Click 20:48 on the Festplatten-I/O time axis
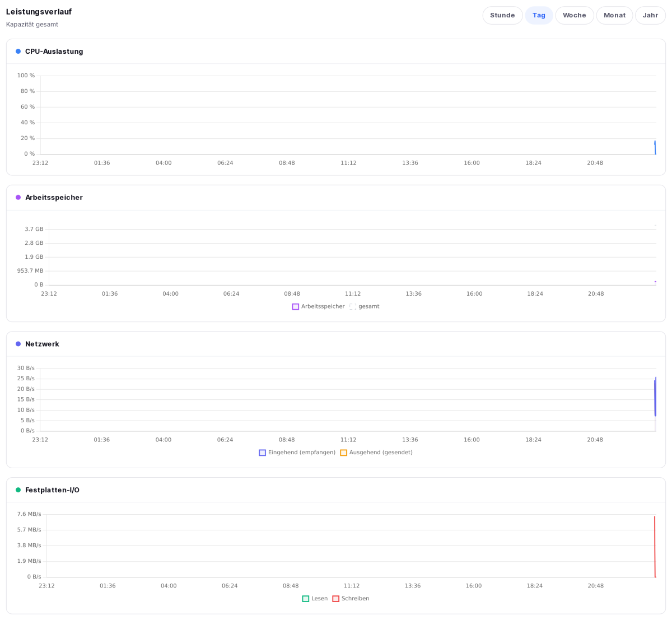 (x=596, y=586)
